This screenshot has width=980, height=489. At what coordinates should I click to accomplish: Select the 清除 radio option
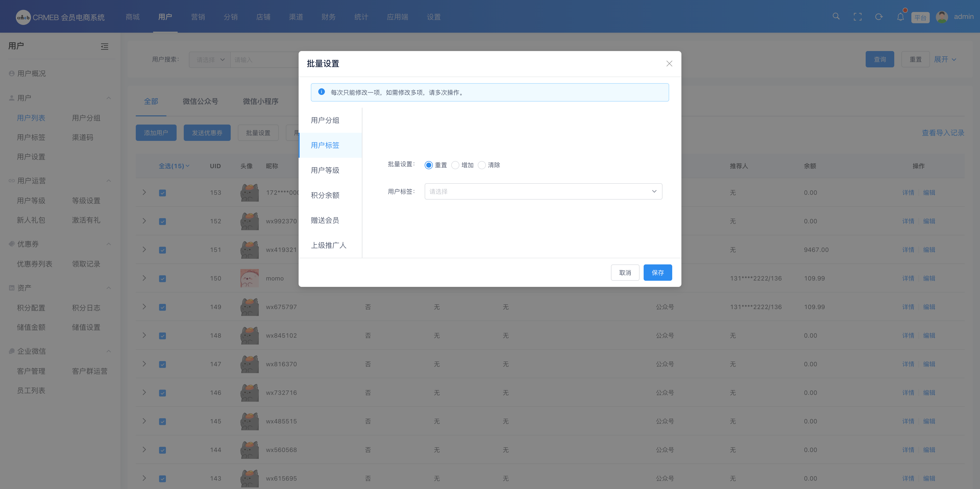coord(482,165)
